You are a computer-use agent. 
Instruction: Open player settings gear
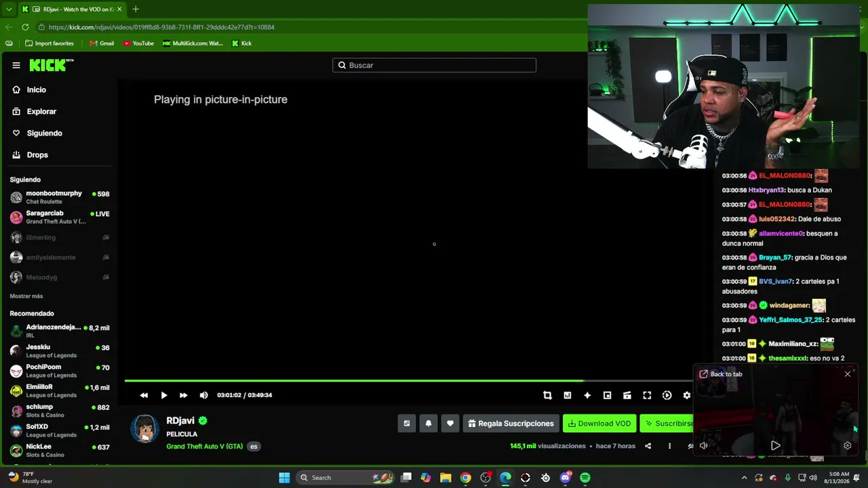coord(687,395)
